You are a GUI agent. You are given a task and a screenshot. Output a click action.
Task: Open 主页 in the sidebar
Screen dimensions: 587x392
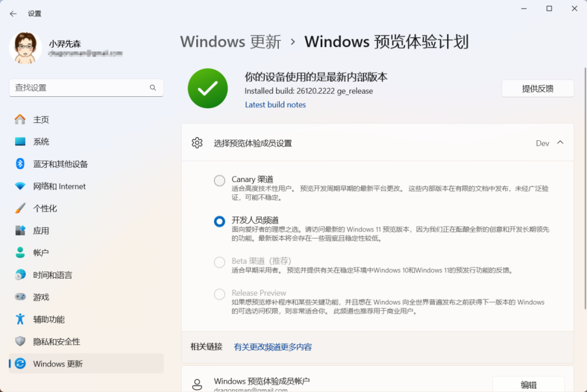pos(86,120)
